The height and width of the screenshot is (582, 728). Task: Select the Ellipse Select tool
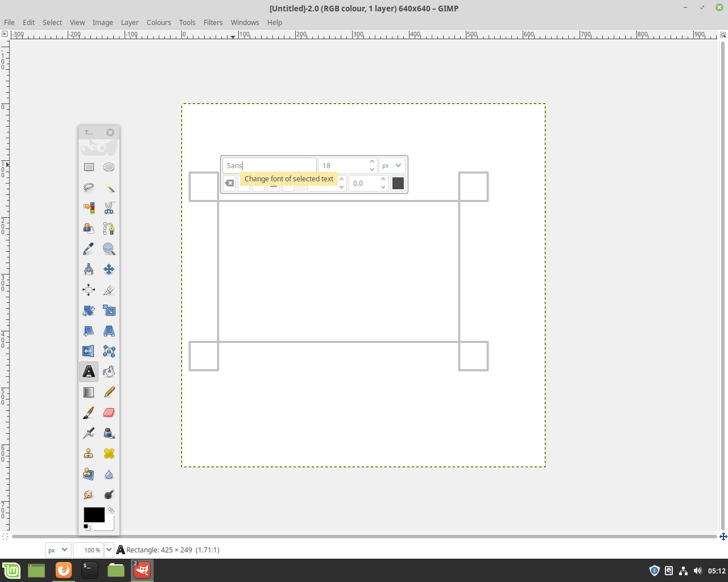(x=109, y=167)
